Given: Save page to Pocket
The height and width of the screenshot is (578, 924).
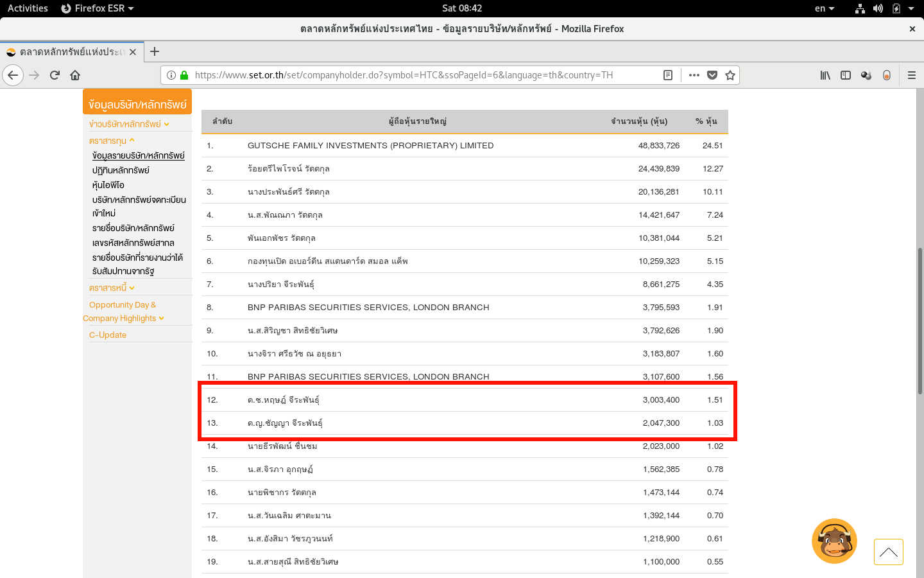Looking at the screenshot, I should point(712,75).
